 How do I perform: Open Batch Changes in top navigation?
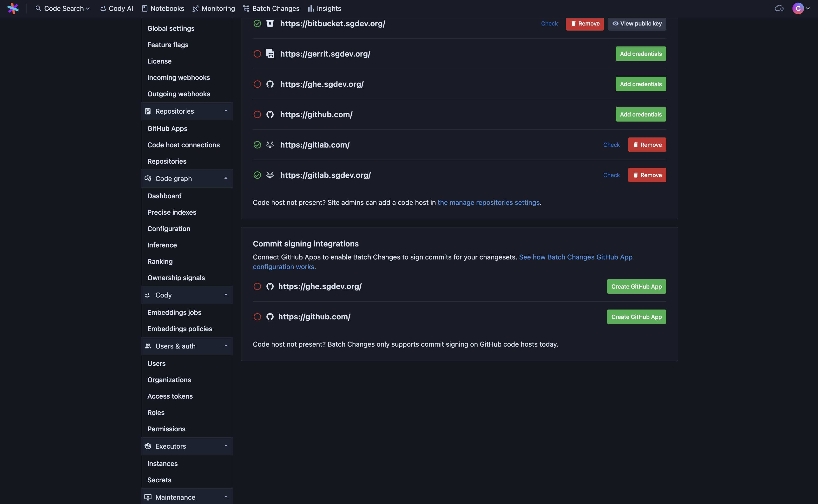[271, 8]
